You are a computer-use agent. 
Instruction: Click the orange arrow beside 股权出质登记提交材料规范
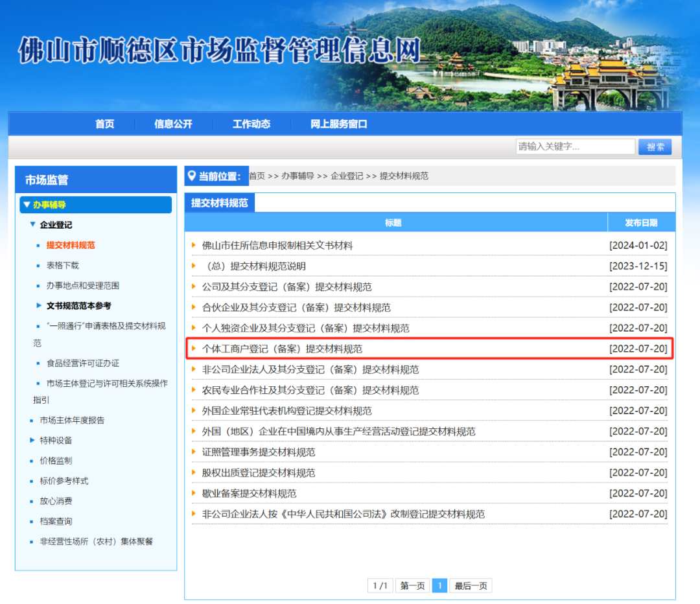coord(194,472)
